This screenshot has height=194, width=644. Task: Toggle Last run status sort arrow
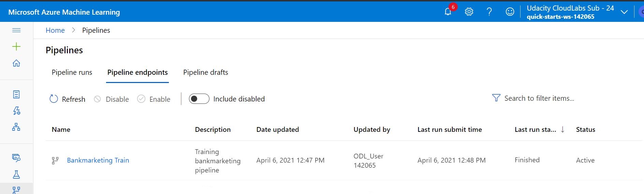562,129
